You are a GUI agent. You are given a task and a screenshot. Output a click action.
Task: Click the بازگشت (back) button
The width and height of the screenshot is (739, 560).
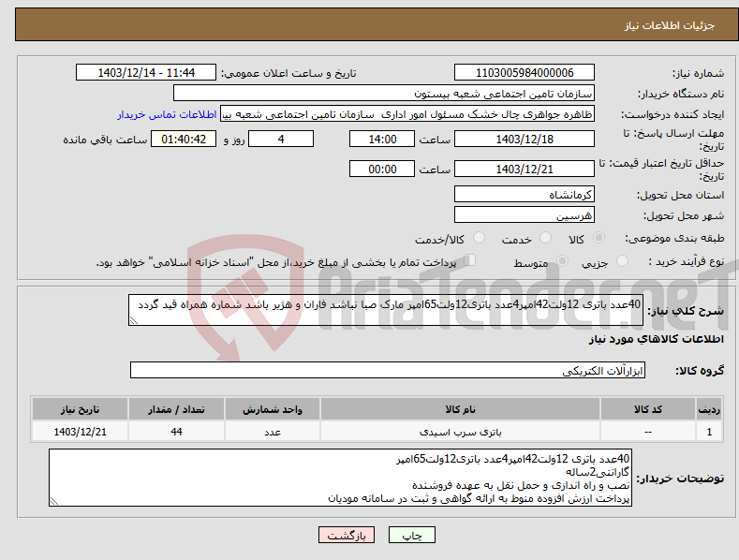point(347,535)
